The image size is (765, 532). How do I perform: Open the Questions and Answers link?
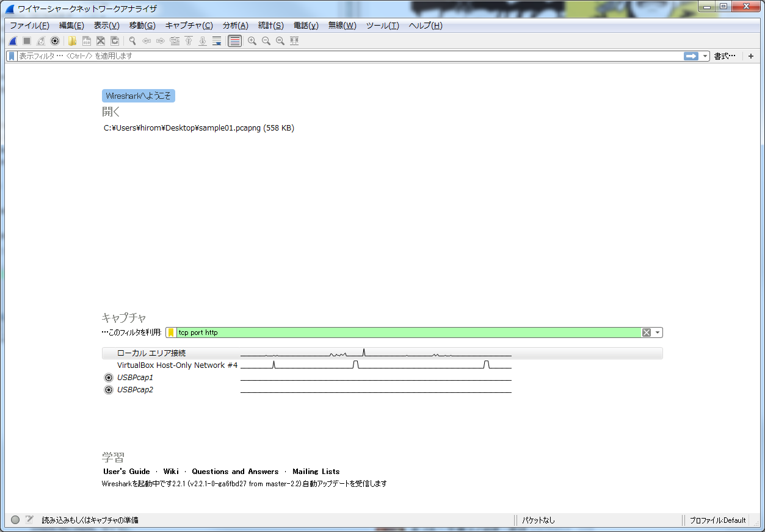[235, 472]
